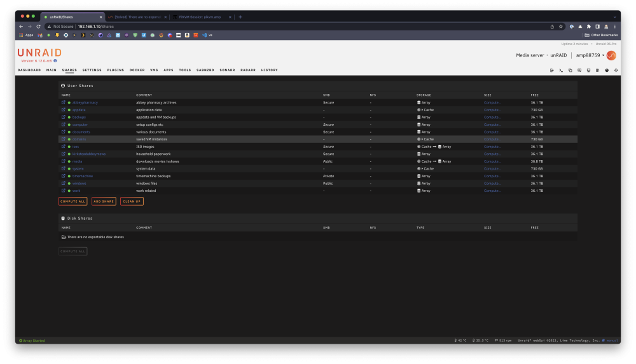
Task: Open the version info icon under the logo
Action: click(x=55, y=61)
